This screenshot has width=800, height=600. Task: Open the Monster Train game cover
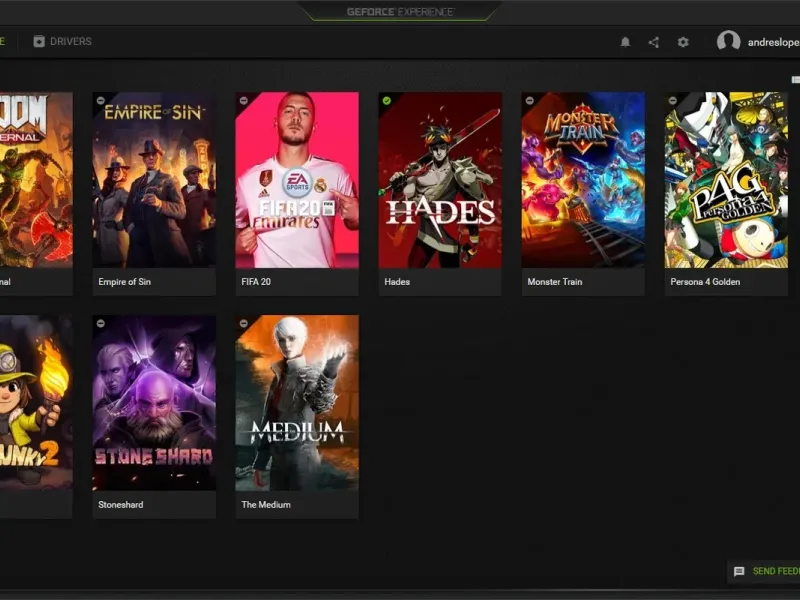(583, 180)
